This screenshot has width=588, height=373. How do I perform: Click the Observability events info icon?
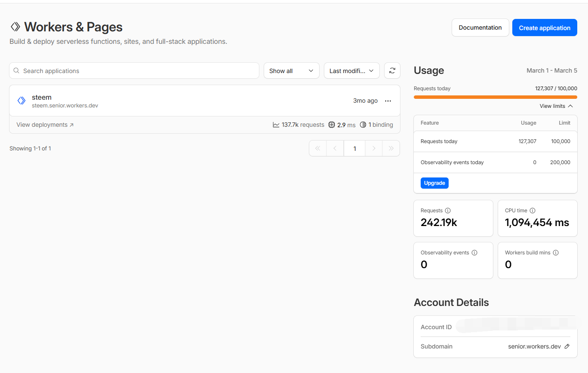[x=474, y=253]
